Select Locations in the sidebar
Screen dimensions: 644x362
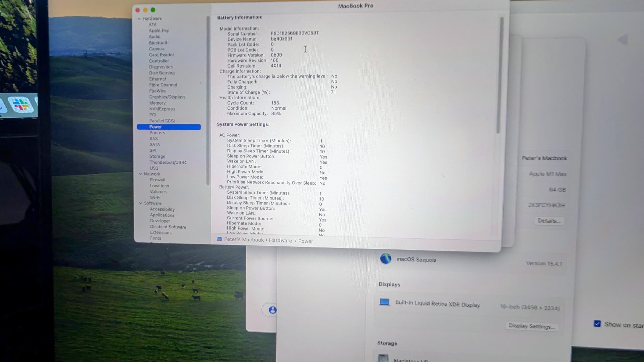point(159,186)
